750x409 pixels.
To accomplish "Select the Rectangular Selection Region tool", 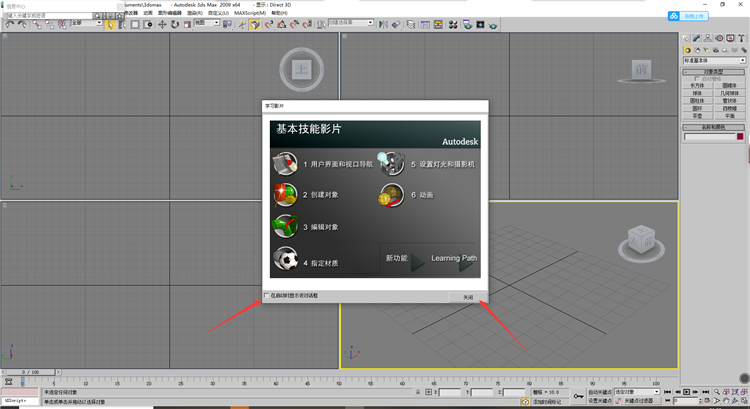I will pyautogui.click(x=135, y=24).
